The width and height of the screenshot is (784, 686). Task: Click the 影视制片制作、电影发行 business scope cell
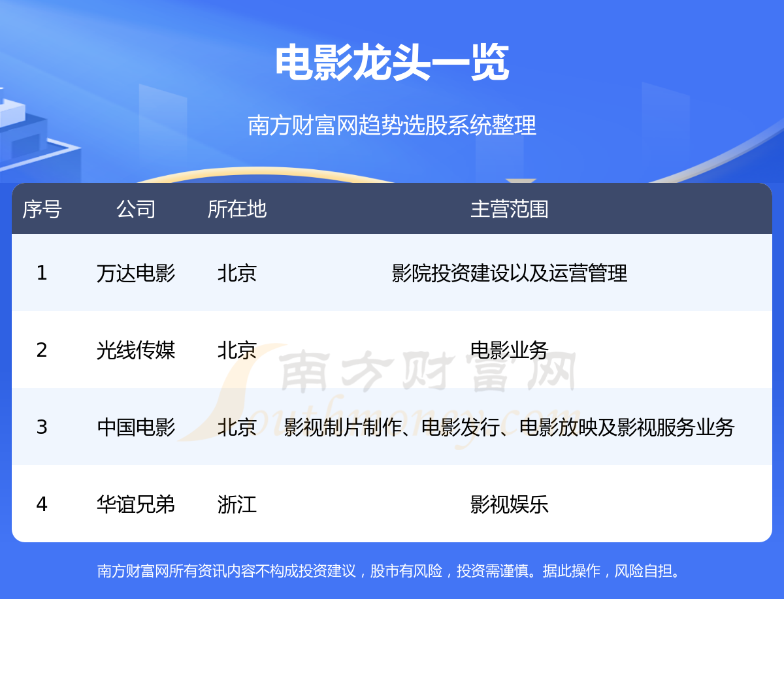(510, 427)
